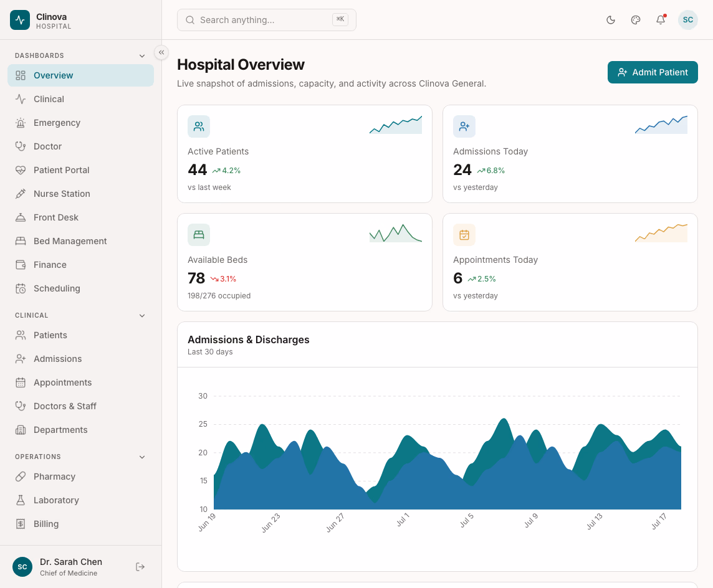Click the Finance wallet icon
The width and height of the screenshot is (713, 588).
point(21,265)
